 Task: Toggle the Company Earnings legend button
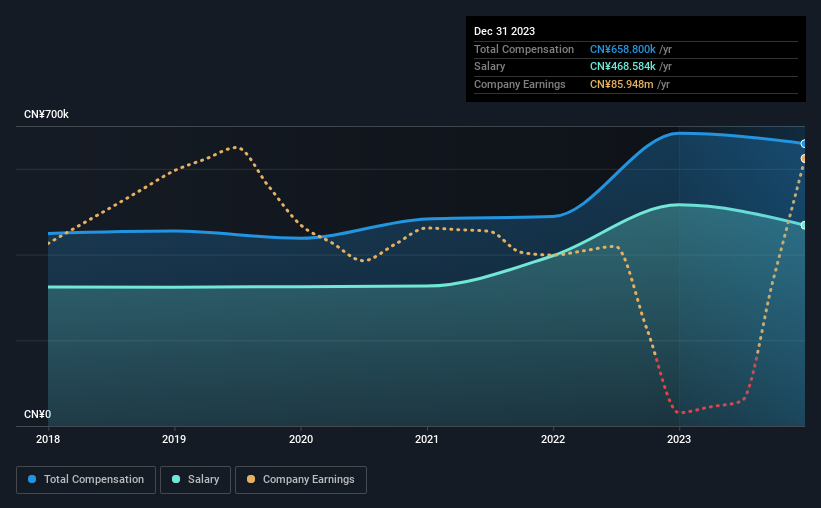301,480
